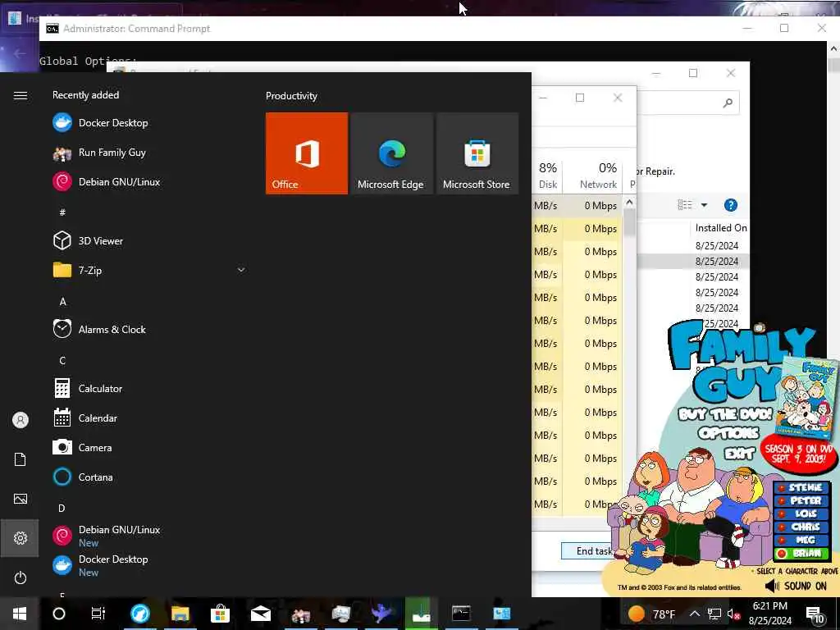Open File Explorer from taskbar

tap(180, 614)
